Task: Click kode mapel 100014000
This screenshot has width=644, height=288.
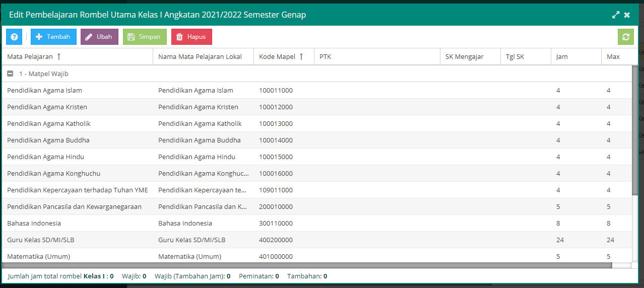Action: pos(276,140)
